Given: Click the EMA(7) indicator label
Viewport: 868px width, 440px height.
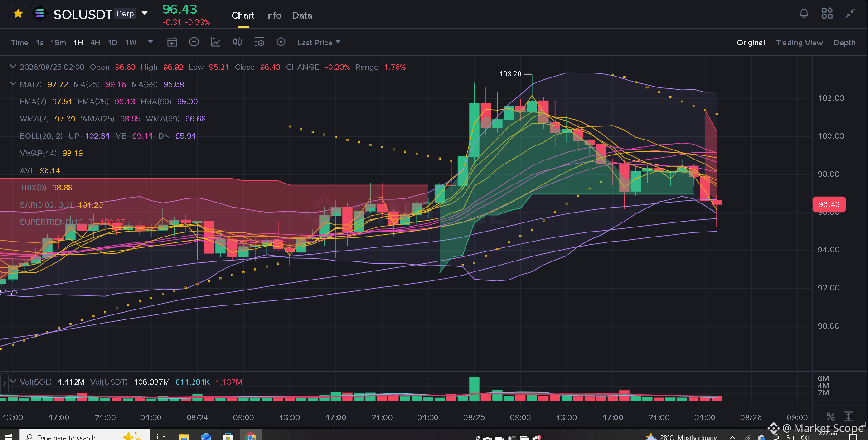Looking at the screenshot, I should click(x=33, y=102).
